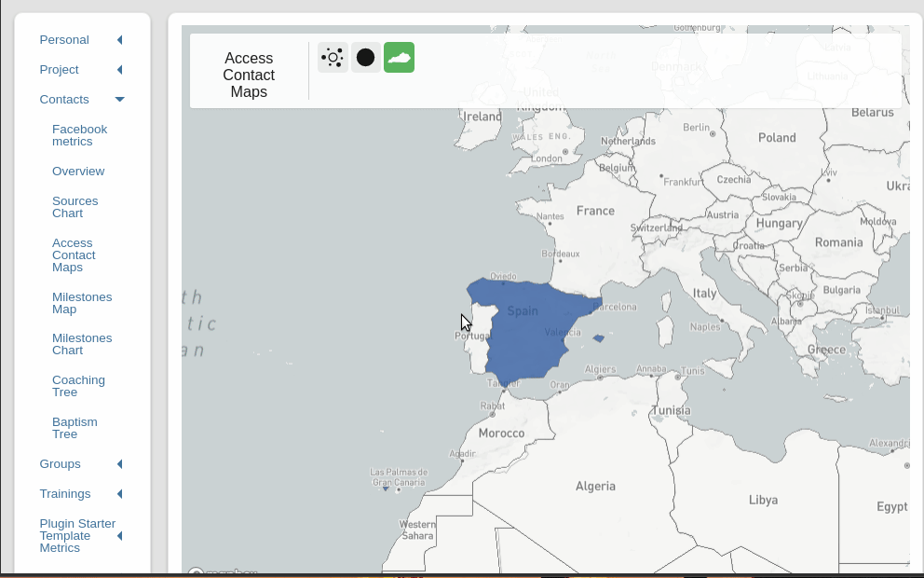Click the Portugal label on the map
This screenshot has width=924, height=578.
tap(472, 336)
